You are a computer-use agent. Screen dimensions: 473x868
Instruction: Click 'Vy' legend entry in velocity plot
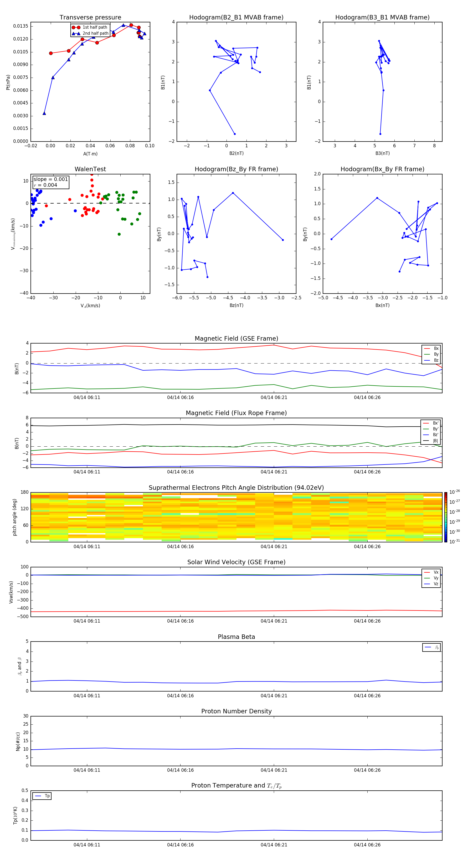pyautogui.click(x=431, y=578)
